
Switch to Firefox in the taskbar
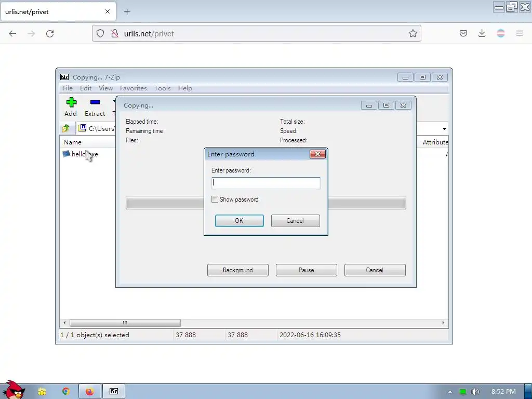(89, 392)
